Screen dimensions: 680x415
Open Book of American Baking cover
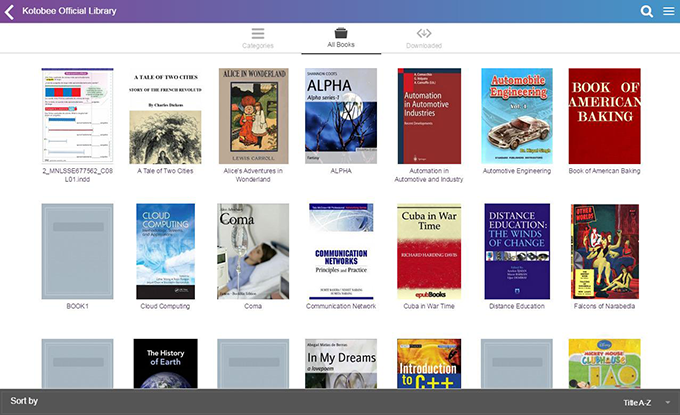click(x=604, y=116)
